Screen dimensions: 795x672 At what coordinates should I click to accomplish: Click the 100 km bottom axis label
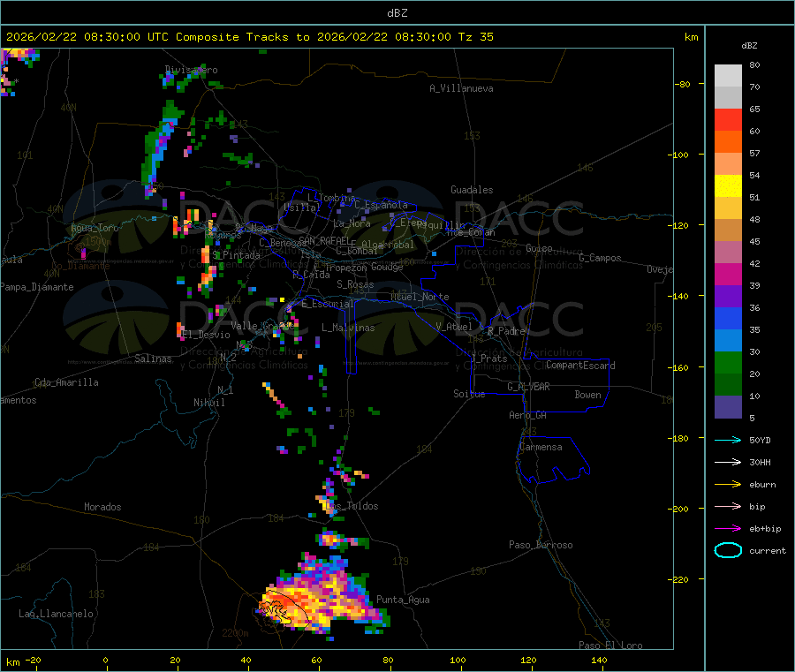click(x=458, y=660)
